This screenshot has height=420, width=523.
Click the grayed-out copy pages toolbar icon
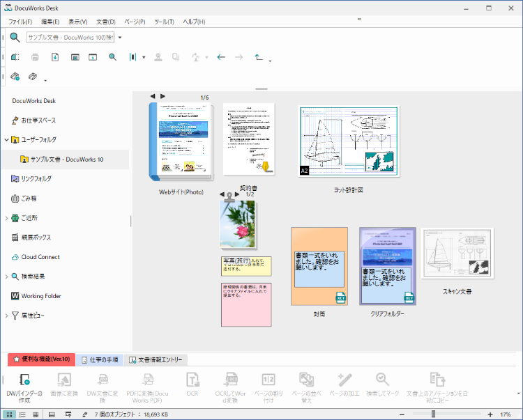click(176, 57)
